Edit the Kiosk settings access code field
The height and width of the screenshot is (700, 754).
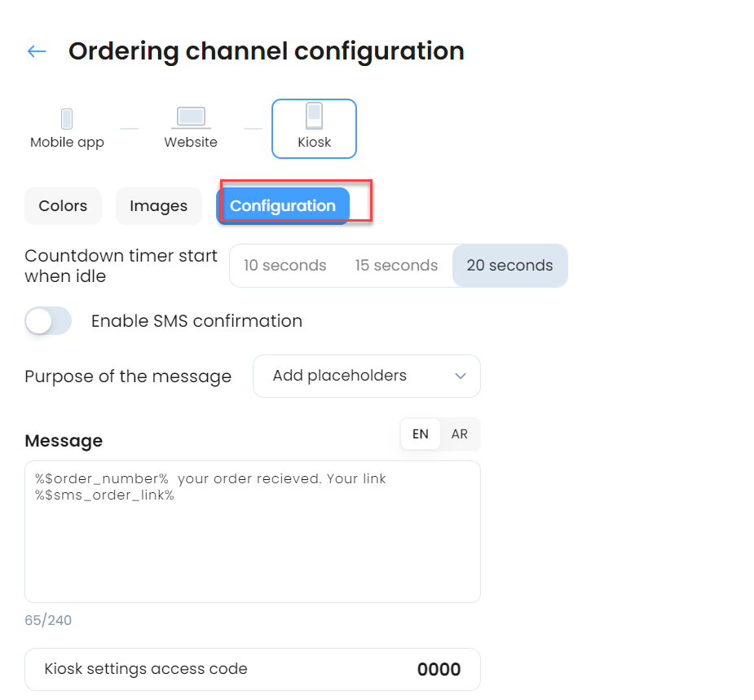pyautogui.click(x=253, y=669)
